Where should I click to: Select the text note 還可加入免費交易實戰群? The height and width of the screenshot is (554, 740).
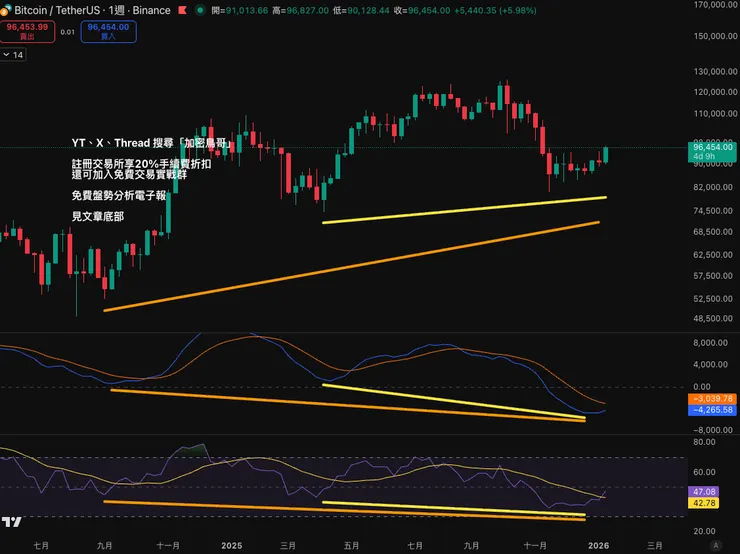129,174
